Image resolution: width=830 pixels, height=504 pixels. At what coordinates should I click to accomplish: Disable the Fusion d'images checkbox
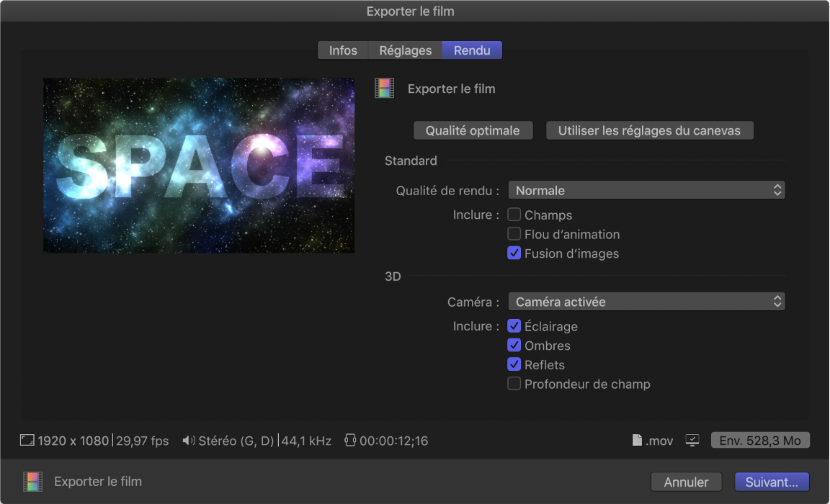tap(514, 253)
